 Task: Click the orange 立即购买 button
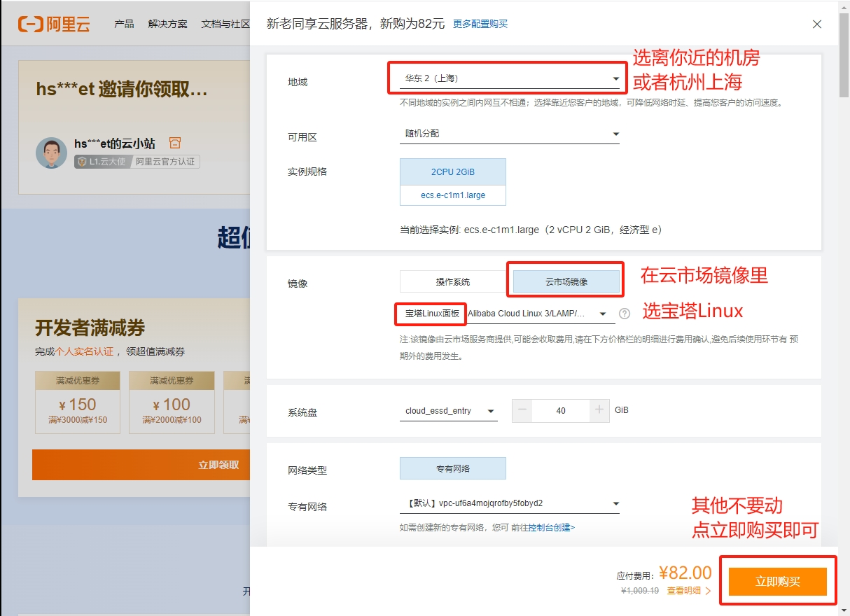pos(777,580)
